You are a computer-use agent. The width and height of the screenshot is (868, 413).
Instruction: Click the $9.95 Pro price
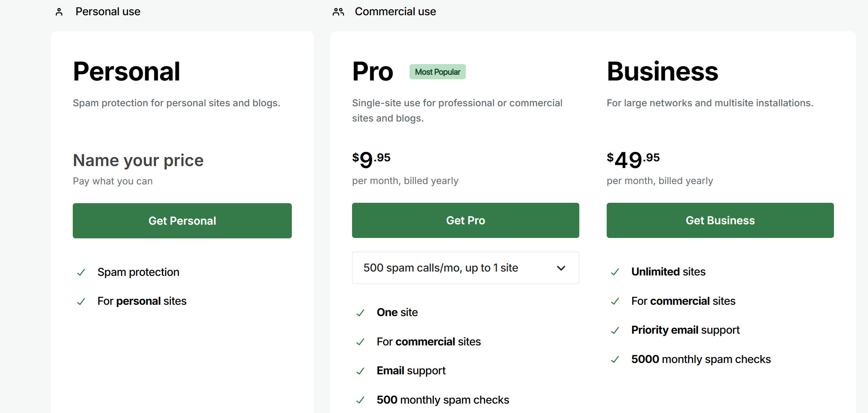click(371, 159)
